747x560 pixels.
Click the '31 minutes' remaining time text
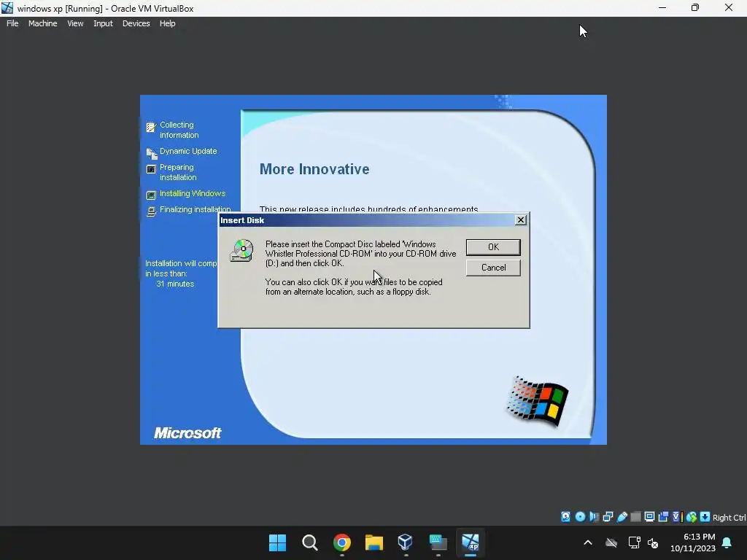coord(175,284)
